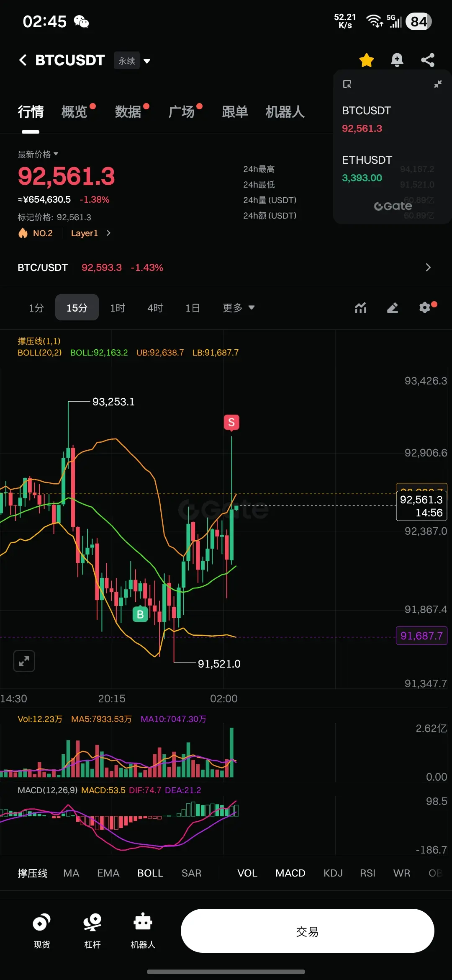Toggle MA indicator
The height and width of the screenshot is (980, 452).
71,873
